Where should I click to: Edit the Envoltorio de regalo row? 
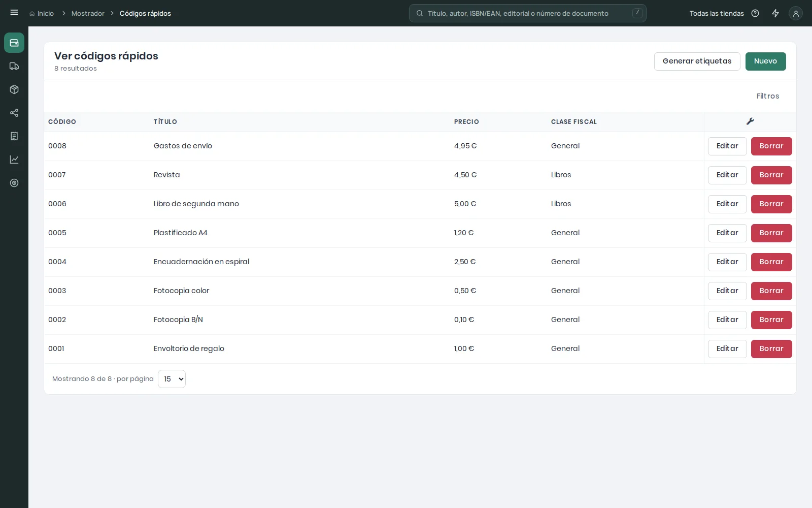click(727, 349)
